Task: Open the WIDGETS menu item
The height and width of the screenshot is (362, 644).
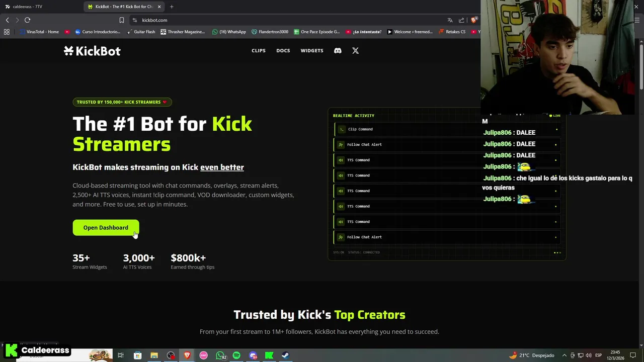Action: (312, 51)
